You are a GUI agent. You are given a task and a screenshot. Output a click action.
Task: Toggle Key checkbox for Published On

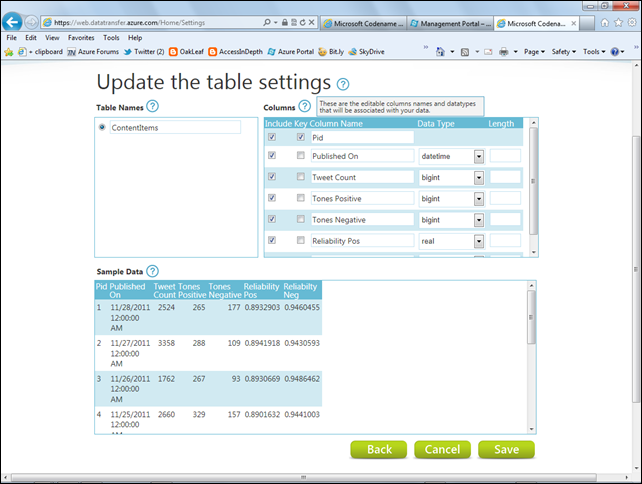(301, 155)
